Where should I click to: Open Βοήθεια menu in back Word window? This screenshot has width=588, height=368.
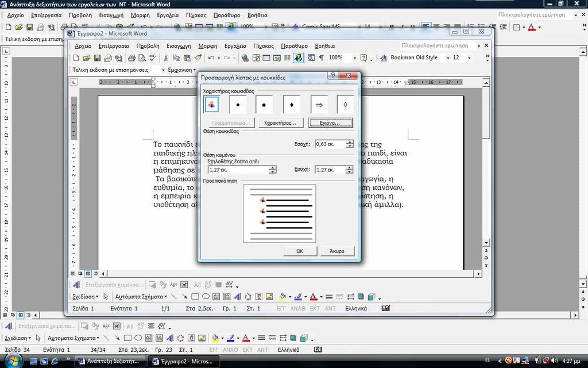[257, 15]
